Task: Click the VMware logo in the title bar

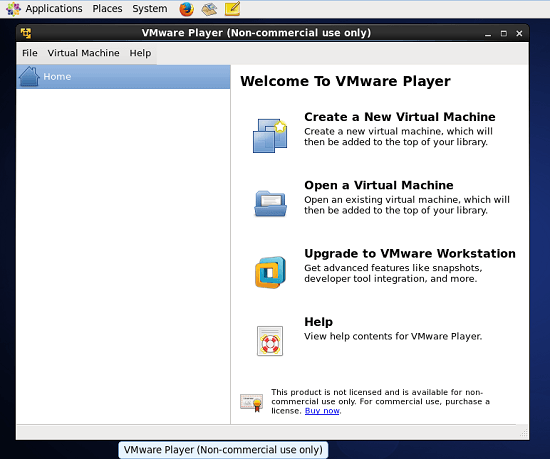Action: (x=26, y=33)
